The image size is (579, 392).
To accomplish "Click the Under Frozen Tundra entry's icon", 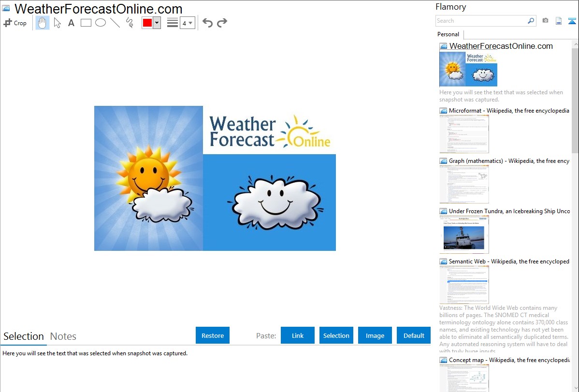I will pyautogui.click(x=443, y=211).
